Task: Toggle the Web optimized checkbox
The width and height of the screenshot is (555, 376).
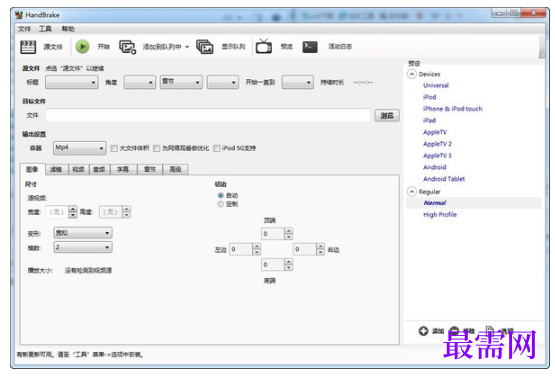Action: pyautogui.click(x=156, y=148)
